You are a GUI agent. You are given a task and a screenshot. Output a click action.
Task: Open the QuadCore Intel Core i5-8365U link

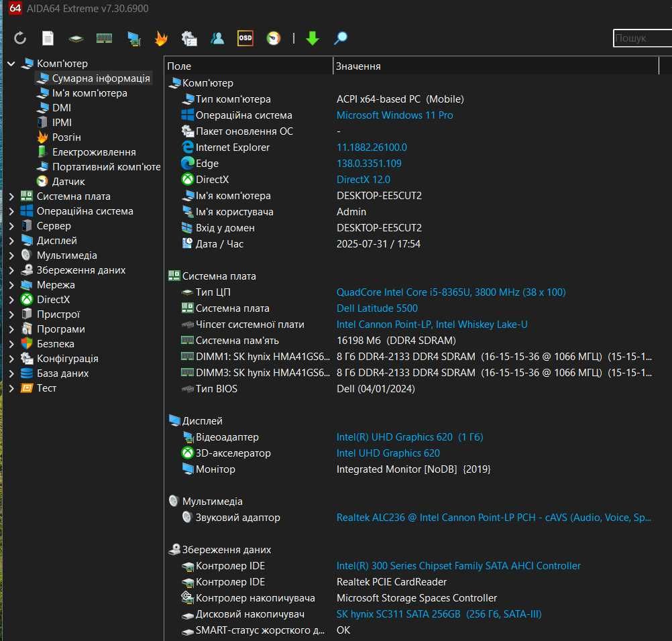451,292
